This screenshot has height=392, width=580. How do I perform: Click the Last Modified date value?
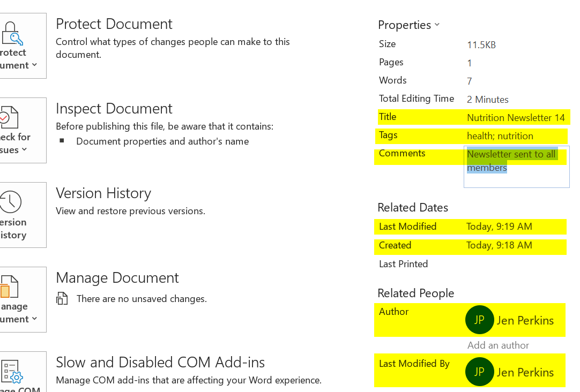pos(499,227)
